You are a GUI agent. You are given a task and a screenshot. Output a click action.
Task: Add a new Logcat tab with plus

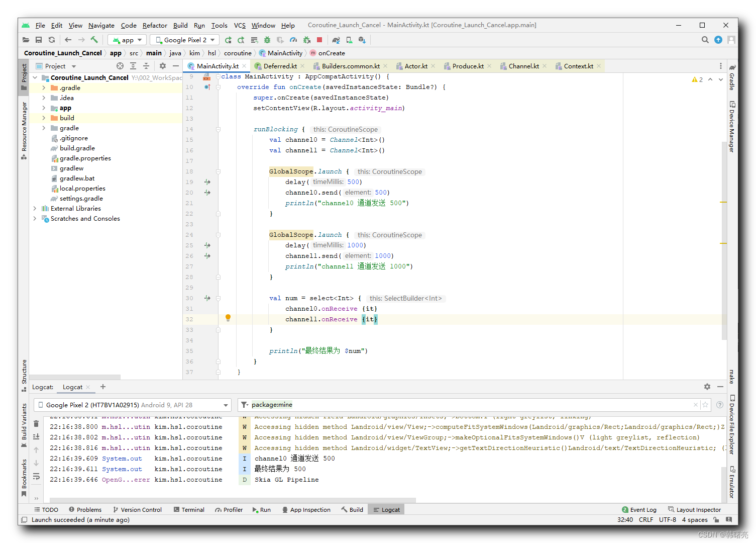(x=103, y=387)
